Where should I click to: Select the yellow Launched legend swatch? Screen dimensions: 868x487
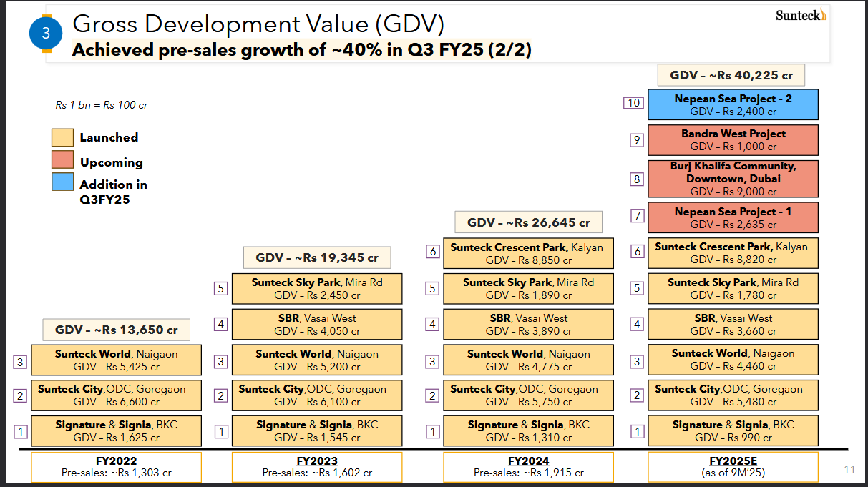point(62,137)
